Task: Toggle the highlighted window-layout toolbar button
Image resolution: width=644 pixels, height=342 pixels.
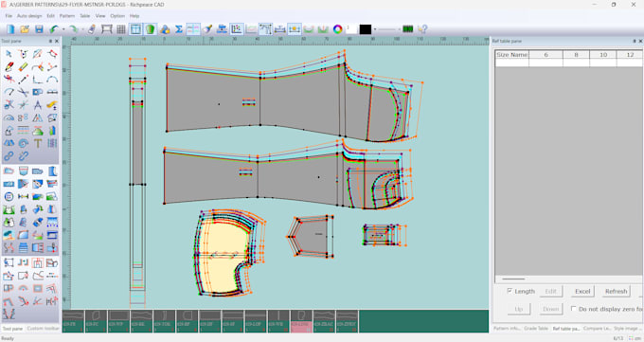Action: [x=135, y=29]
